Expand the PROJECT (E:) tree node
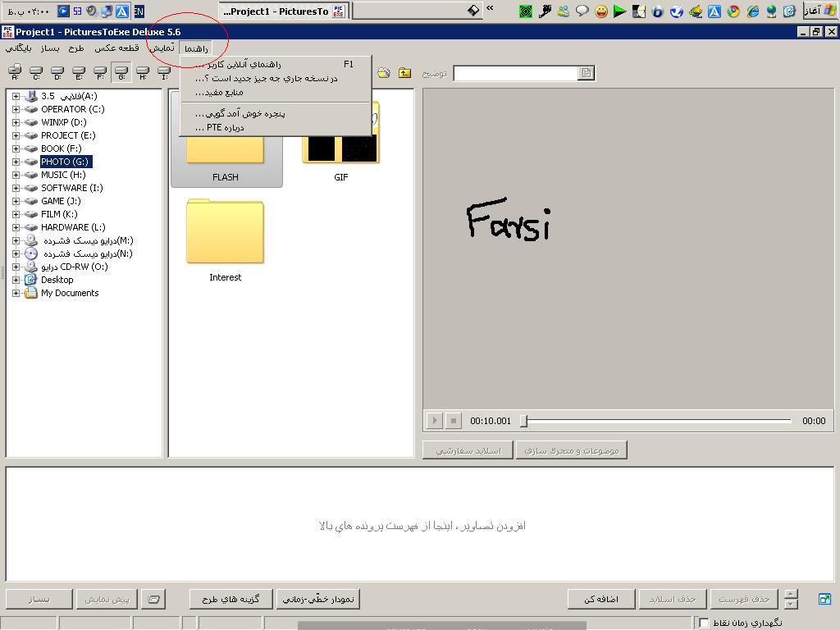The width and height of the screenshot is (840, 630). [x=16, y=135]
